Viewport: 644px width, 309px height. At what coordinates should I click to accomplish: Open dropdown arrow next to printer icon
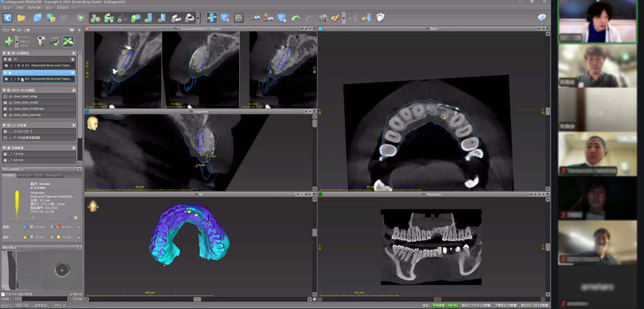point(198,18)
